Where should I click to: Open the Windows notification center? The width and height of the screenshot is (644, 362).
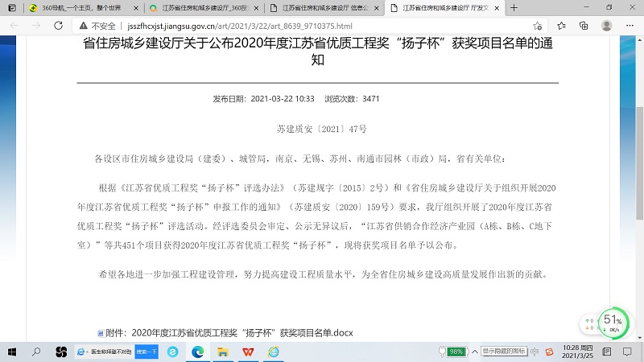pyautogui.click(x=627, y=352)
